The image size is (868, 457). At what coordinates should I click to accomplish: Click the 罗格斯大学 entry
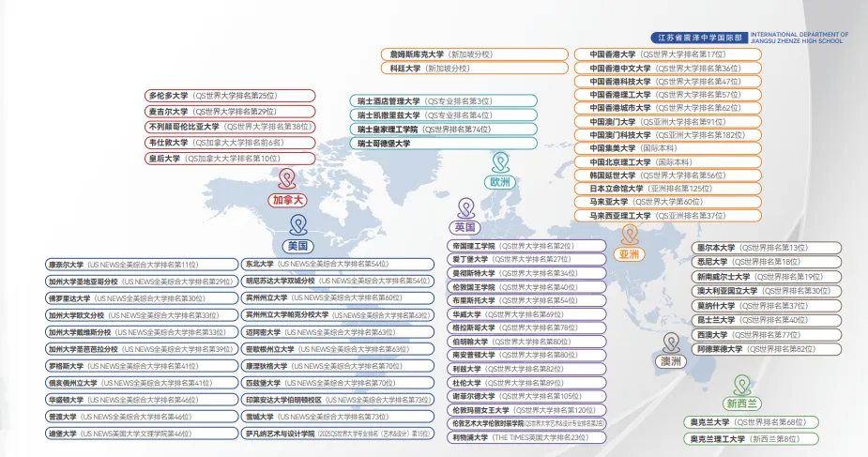tap(142, 366)
